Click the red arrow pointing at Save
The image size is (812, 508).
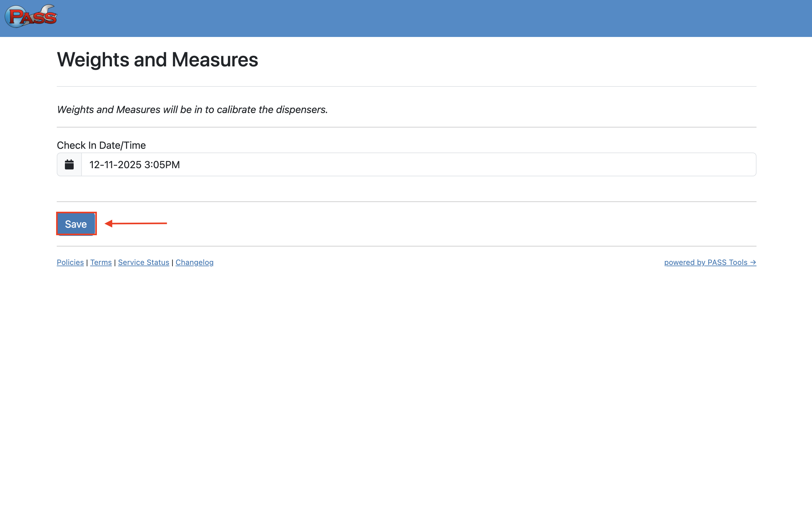coord(136,223)
